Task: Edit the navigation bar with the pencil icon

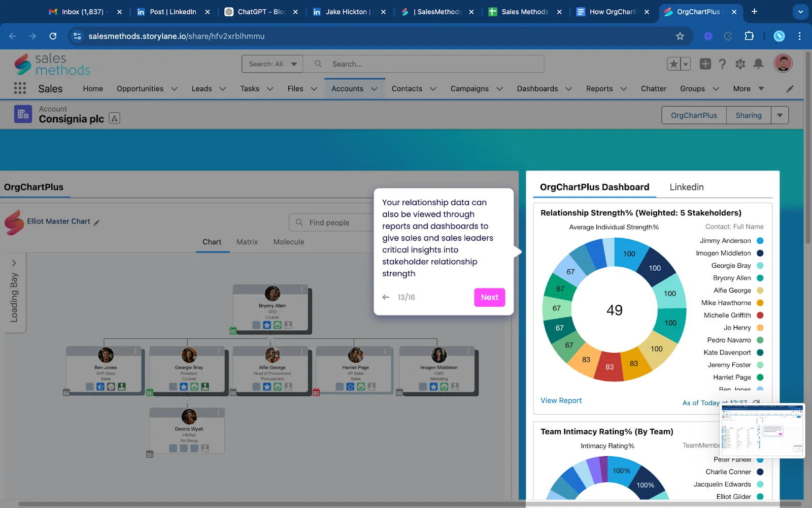Action: pos(790,89)
